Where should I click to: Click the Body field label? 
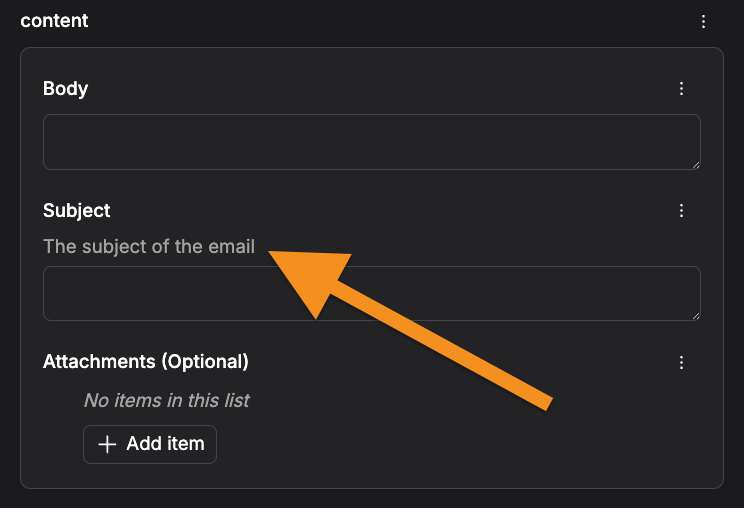click(x=65, y=89)
